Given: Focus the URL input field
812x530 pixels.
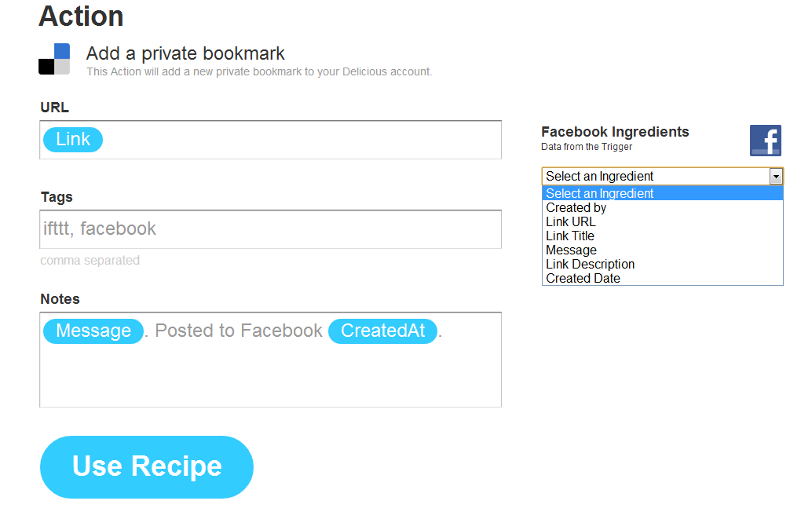Looking at the screenshot, I should pyautogui.click(x=270, y=140).
